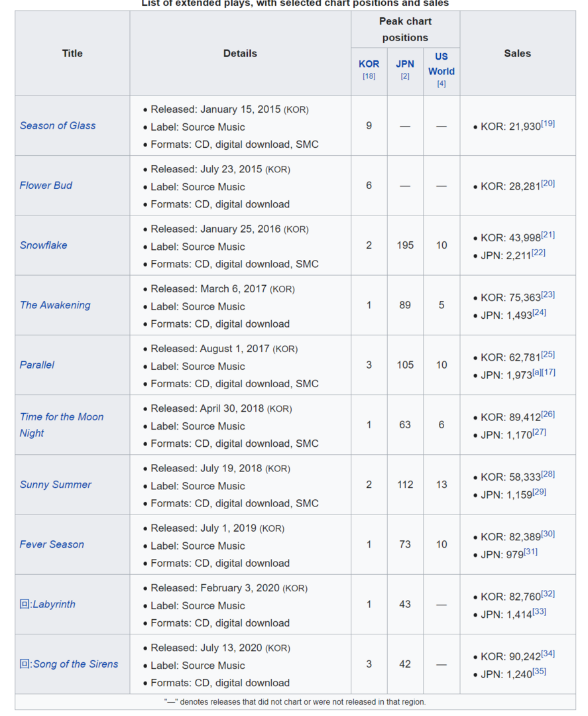This screenshot has width=588, height=716.
Task: Open citation [22] for Snowflake JPN sales
Action: [539, 253]
